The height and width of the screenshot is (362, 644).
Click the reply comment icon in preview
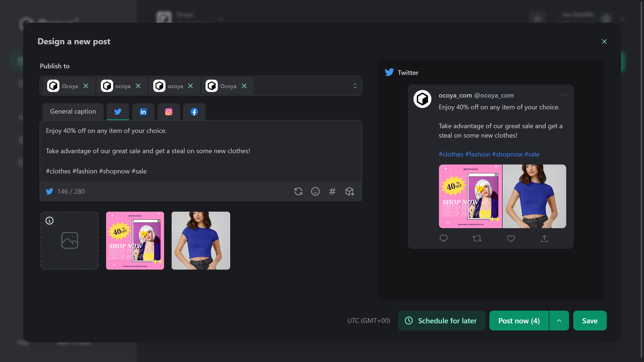tap(443, 239)
